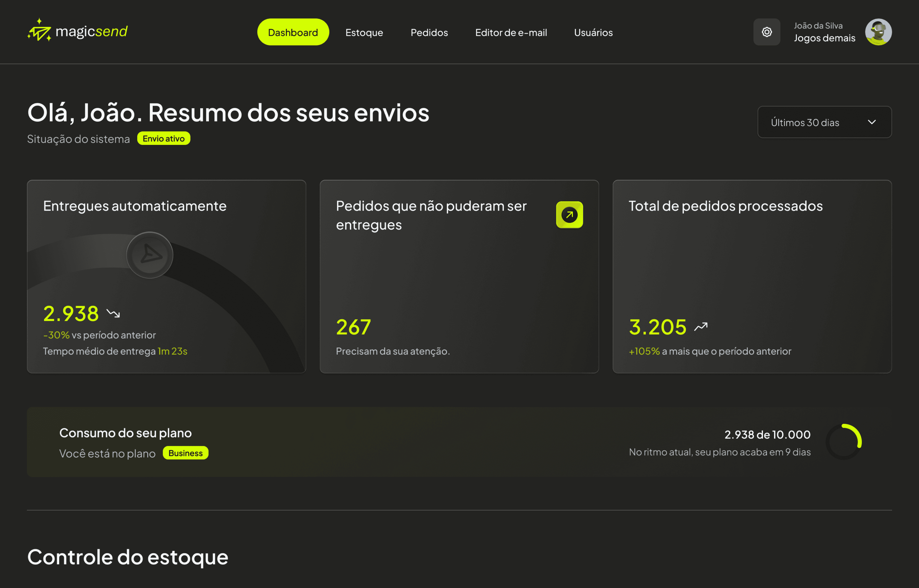
Task: Click the paper plane circle on the gauge
Action: [x=150, y=255]
